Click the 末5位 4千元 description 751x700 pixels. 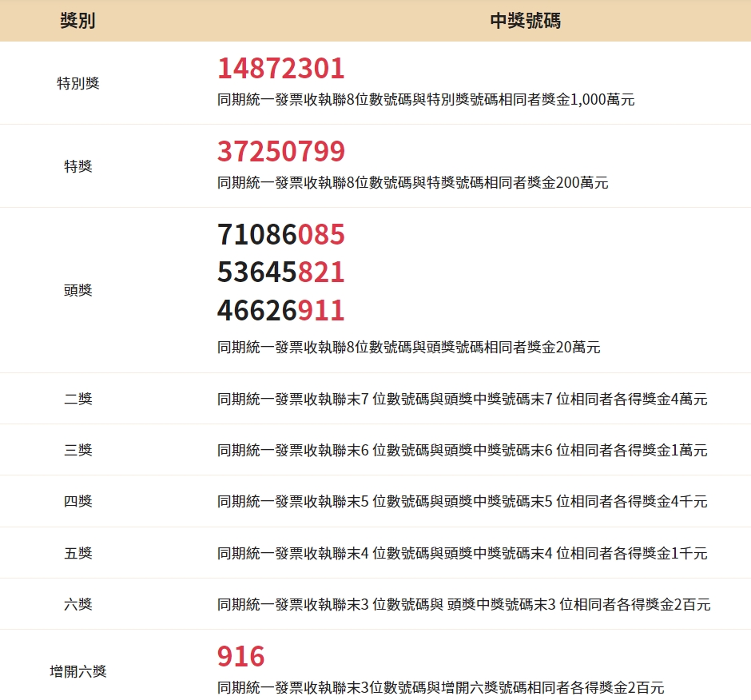click(x=463, y=501)
